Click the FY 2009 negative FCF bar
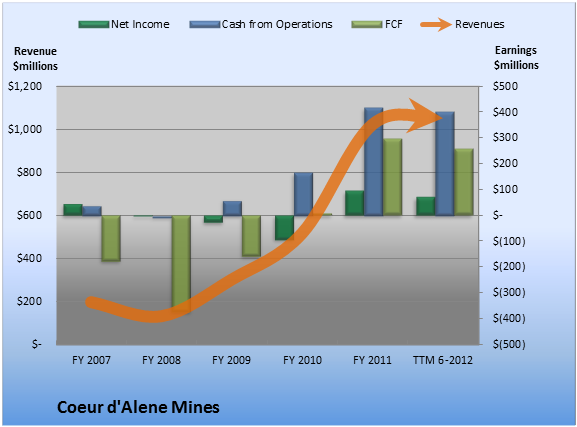 coord(251,236)
